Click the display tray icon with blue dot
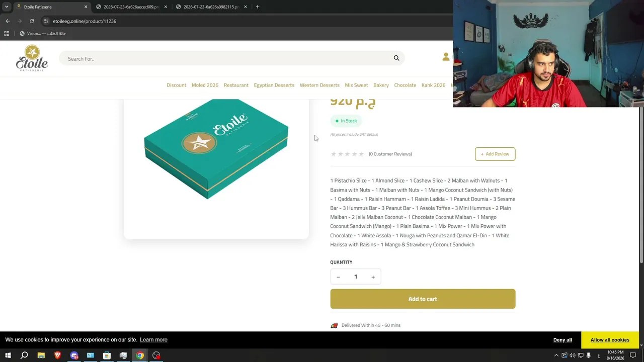This screenshot has height=362, width=644. (565, 355)
